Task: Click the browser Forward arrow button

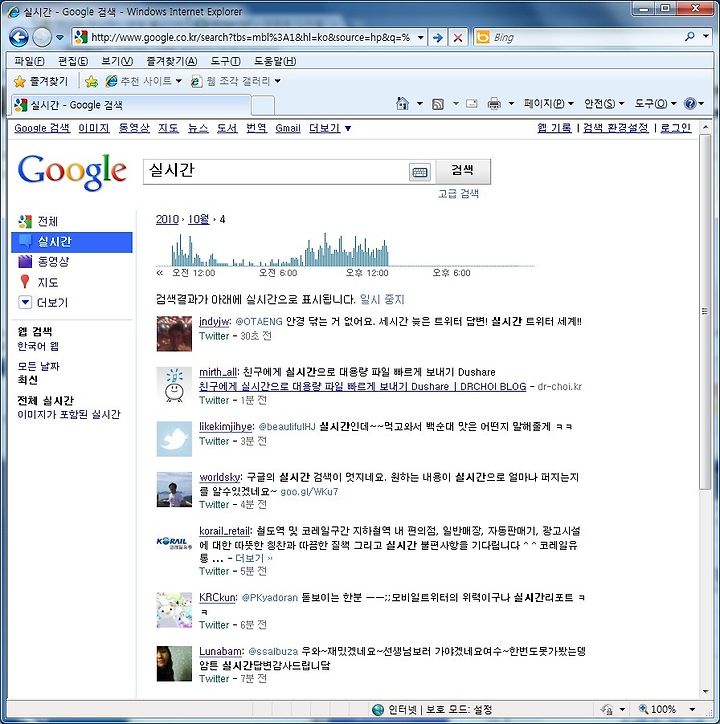Action: [42, 37]
